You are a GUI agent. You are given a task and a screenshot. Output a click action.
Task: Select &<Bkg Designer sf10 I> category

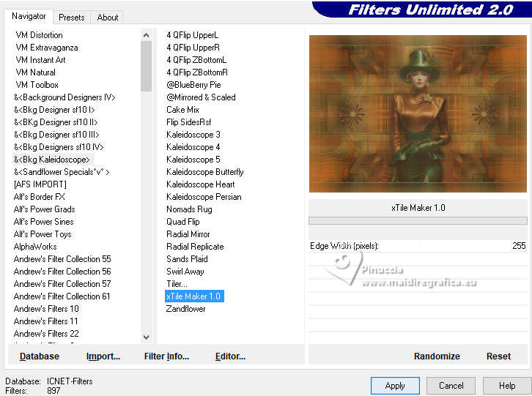tap(54, 110)
